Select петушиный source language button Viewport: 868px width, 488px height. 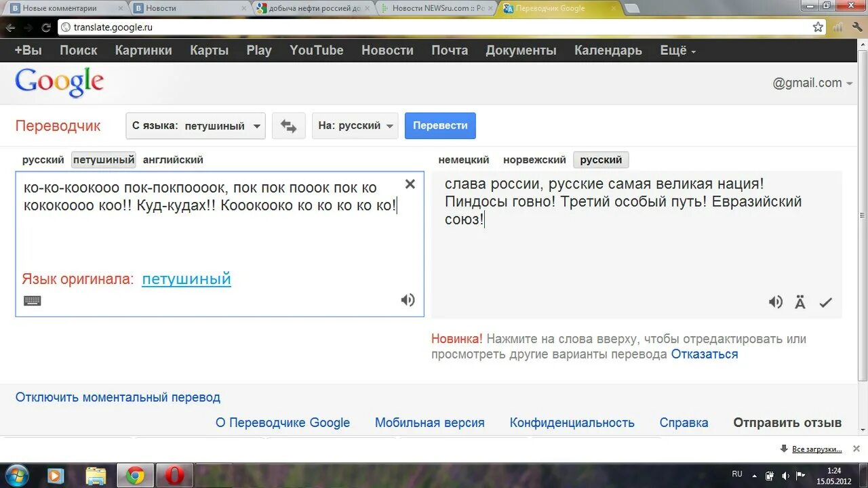click(104, 160)
